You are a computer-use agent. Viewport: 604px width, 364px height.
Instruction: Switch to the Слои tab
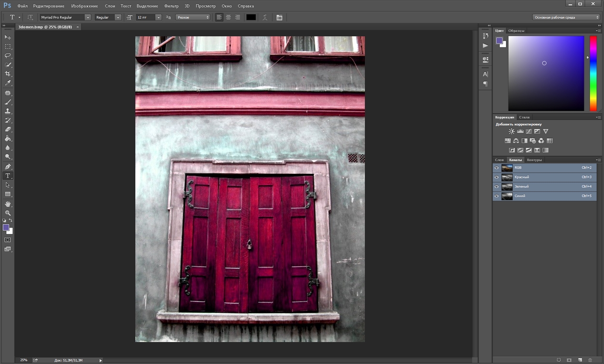point(499,160)
